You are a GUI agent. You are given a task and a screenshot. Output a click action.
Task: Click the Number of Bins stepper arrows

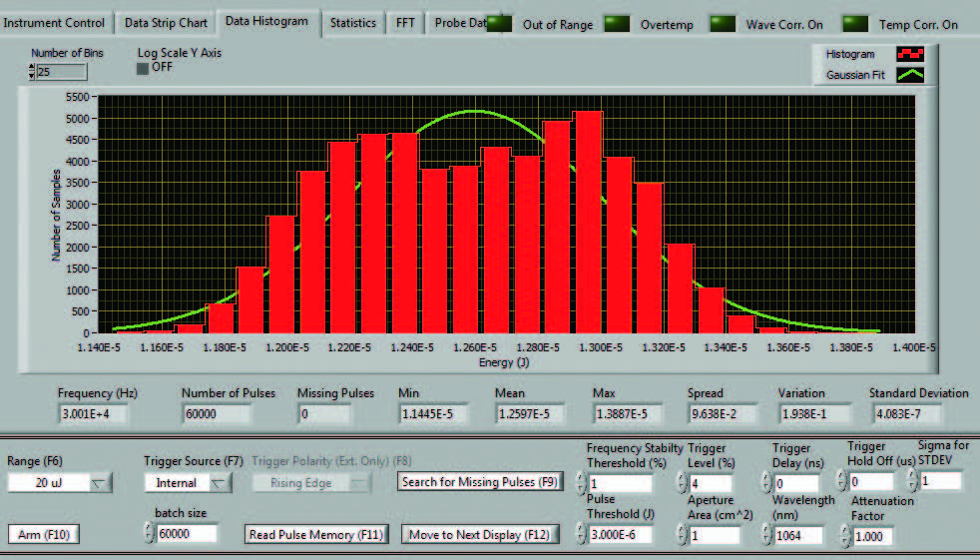(31, 72)
